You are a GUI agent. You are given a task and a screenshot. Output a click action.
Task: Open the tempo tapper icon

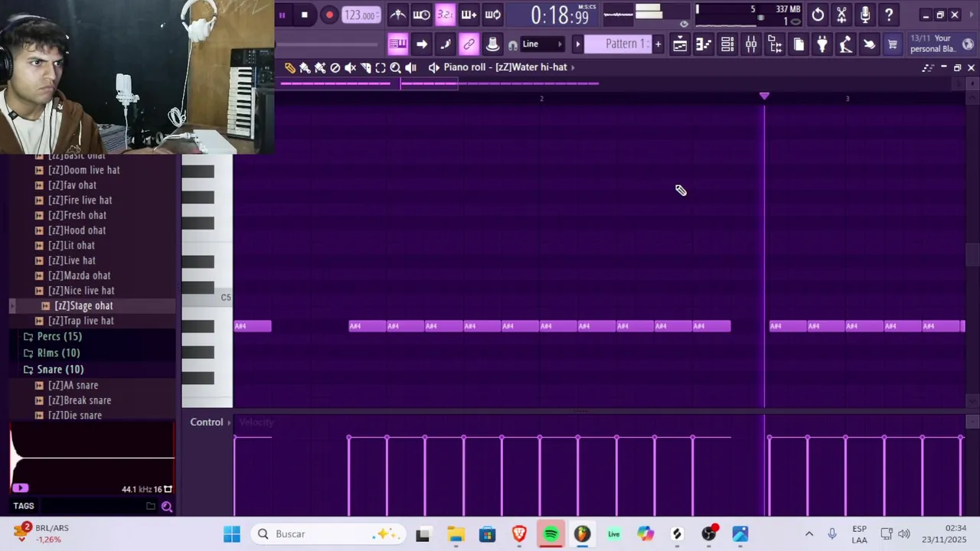coord(846,44)
